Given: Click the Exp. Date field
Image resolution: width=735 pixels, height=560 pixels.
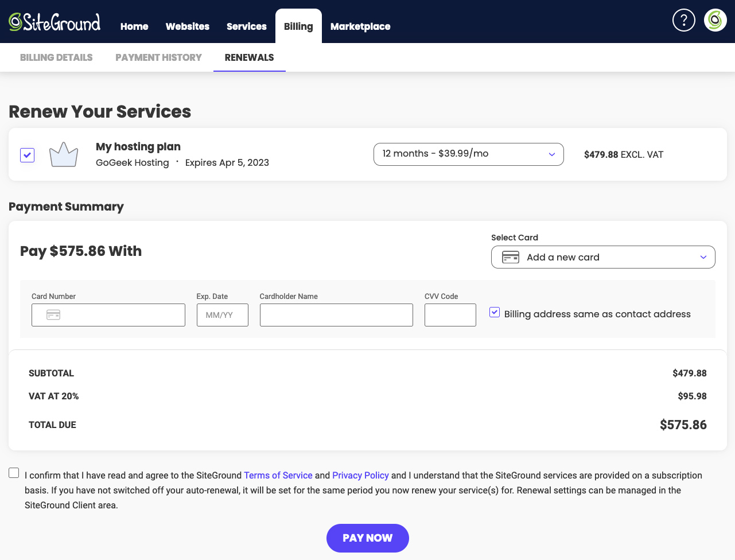Looking at the screenshot, I should [223, 315].
